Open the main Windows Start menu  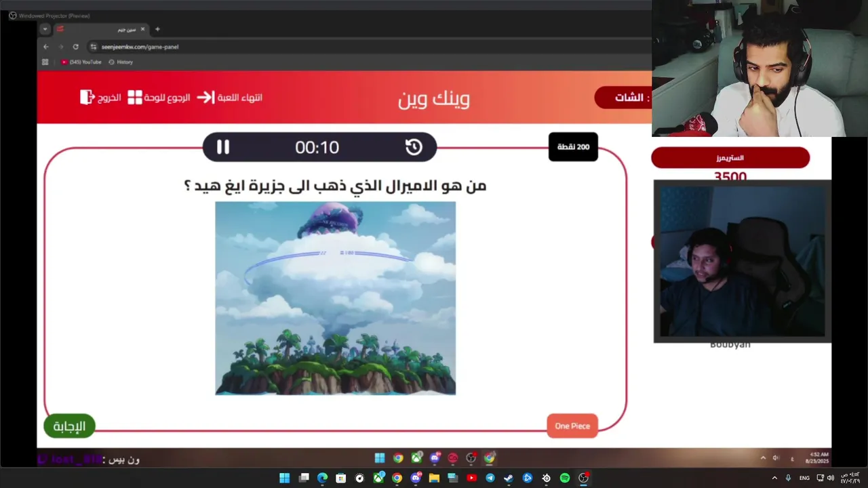(285, 478)
